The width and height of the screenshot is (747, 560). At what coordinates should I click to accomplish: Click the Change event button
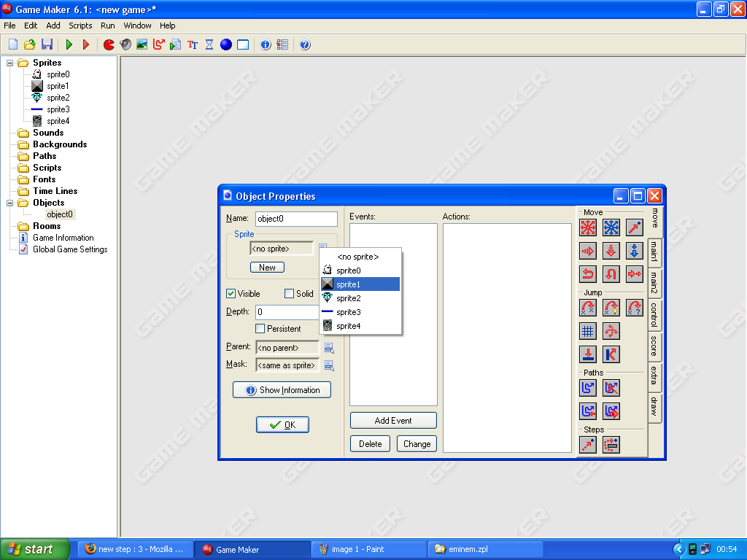(x=417, y=444)
